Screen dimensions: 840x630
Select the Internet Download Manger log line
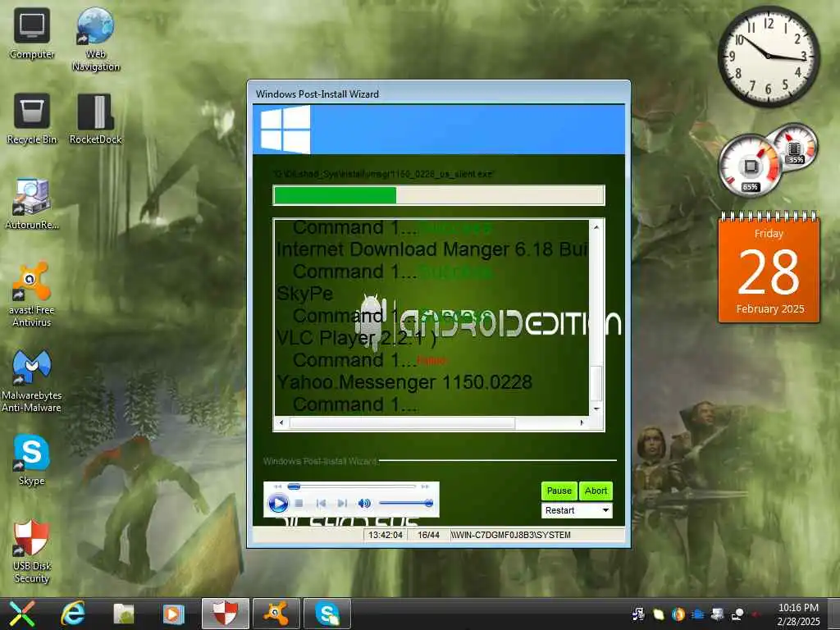(x=431, y=249)
